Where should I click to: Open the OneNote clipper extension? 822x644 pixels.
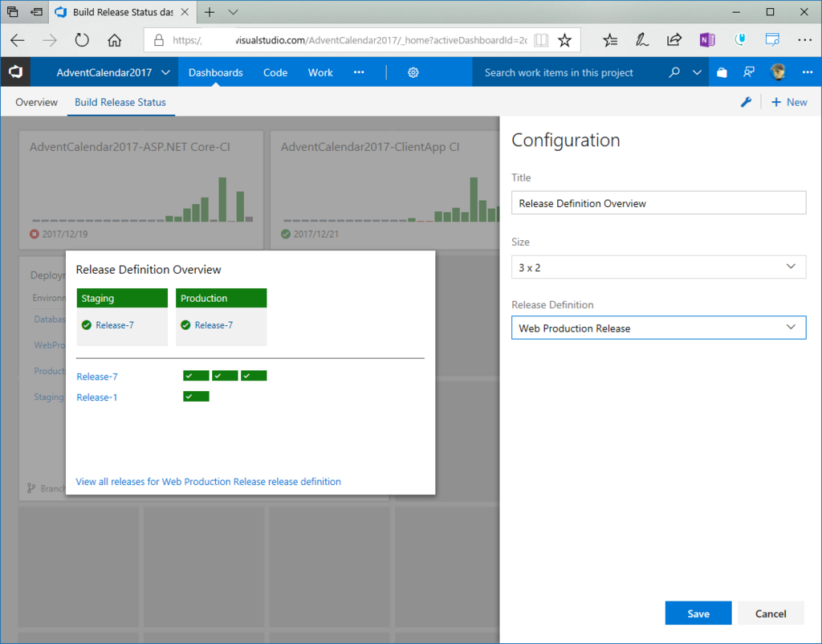point(706,40)
